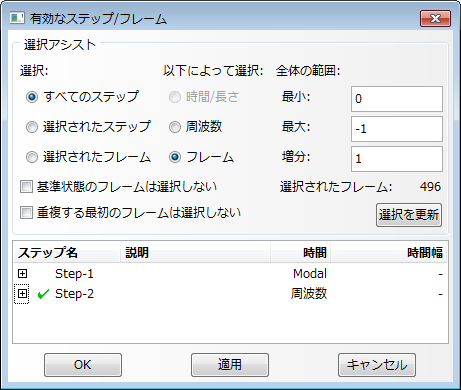Close the 有効なステップ/フレーム dialog
The width and height of the screenshot is (461, 390).
tap(435, 18)
